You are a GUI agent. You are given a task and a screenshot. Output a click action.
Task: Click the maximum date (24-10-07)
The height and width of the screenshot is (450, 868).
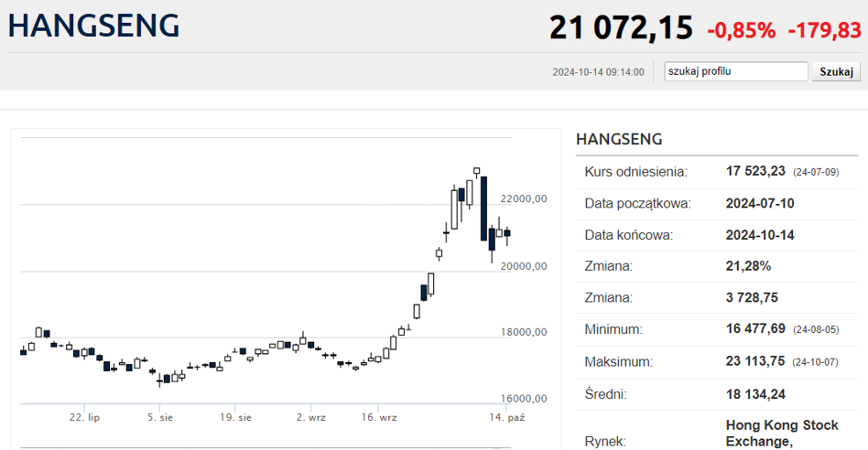coord(816,363)
